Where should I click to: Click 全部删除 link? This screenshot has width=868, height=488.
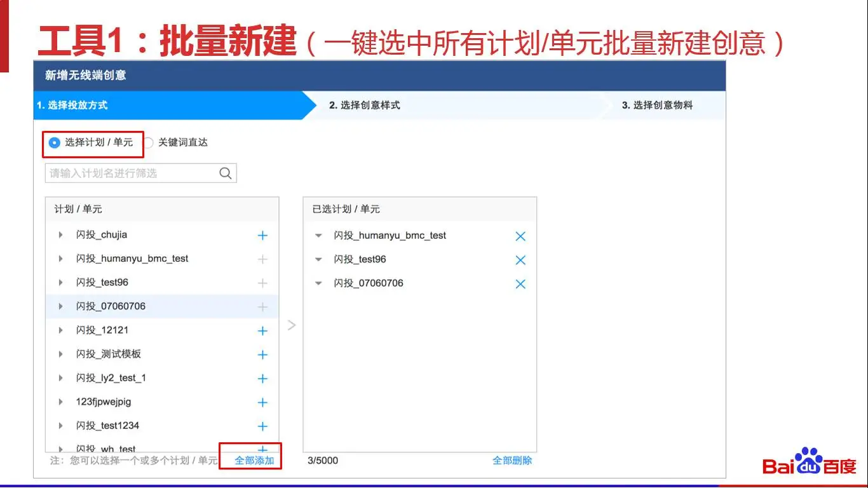512,461
